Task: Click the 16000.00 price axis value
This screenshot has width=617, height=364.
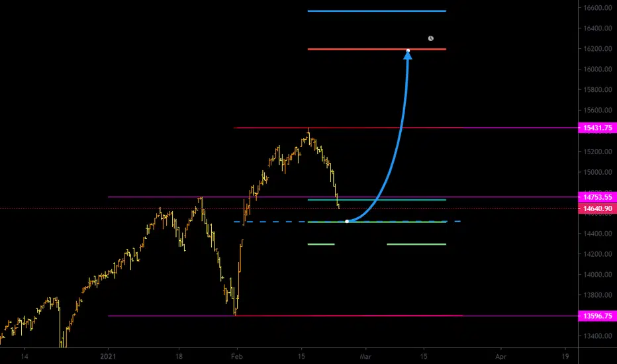Action: coord(597,69)
